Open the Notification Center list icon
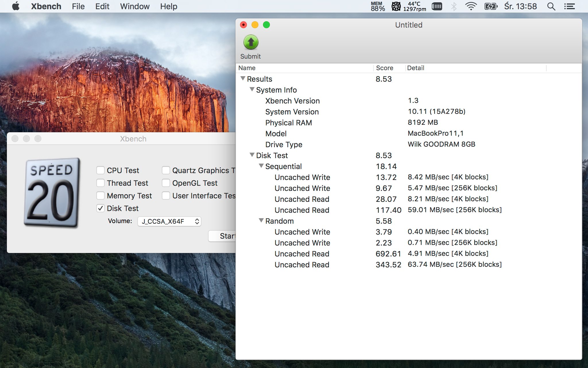 pyautogui.click(x=569, y=6)
